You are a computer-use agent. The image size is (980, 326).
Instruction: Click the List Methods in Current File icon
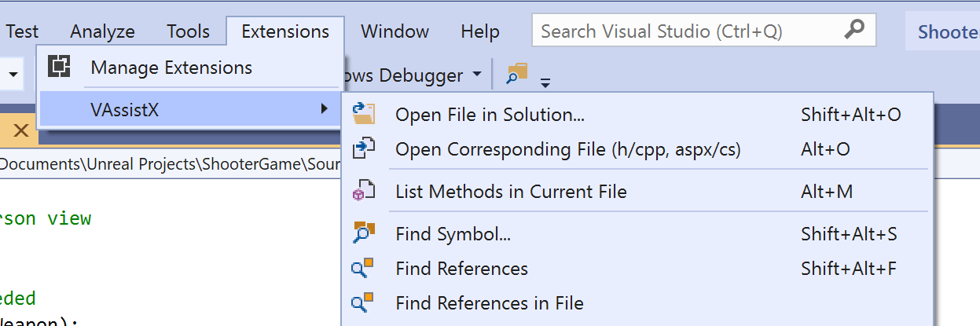(364, 192)
